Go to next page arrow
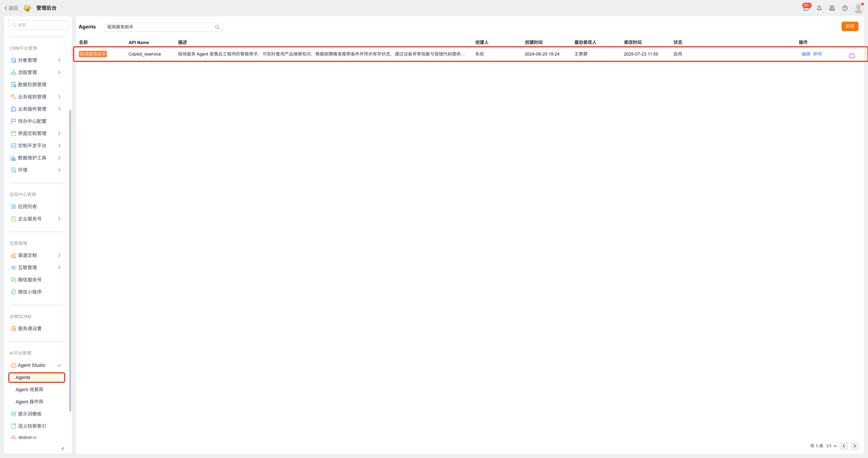Screen dimensions: 868x458 (854, 446)
